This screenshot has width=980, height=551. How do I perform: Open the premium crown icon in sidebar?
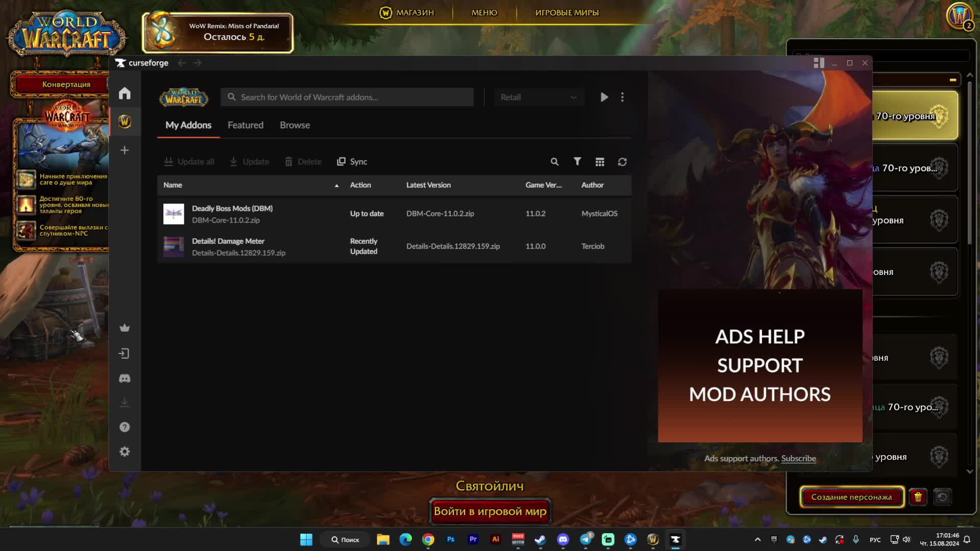click(x=125, y=328)
